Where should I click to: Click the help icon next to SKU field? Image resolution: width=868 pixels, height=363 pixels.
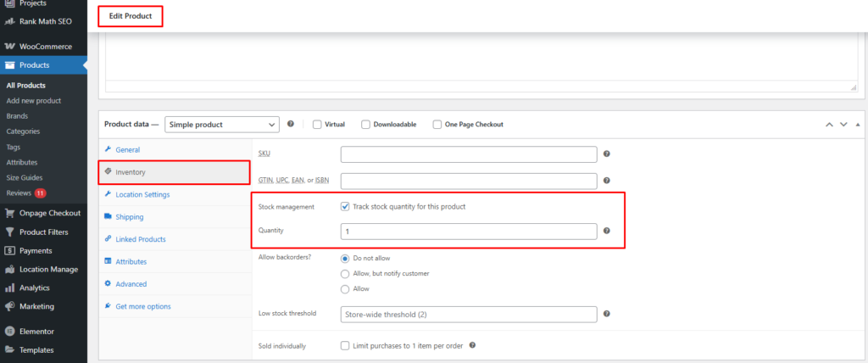pos(607,154)
